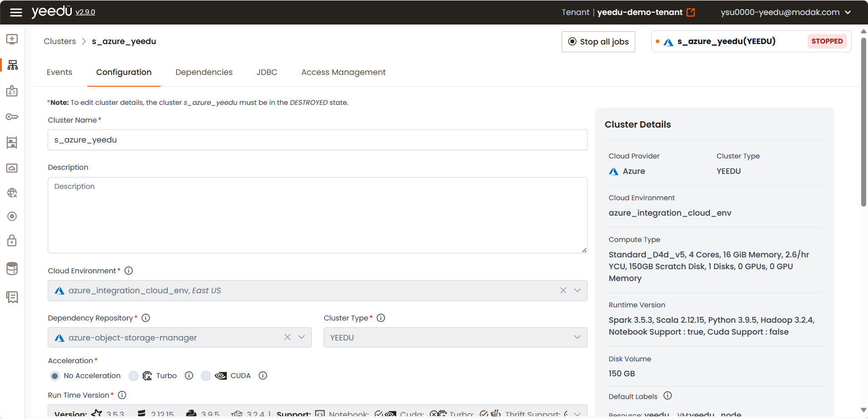The height and width of the screenshot is (419, 868).
Task: Click the Cluster Name input field
Action: pyautogui.click(x=318, y=140)
